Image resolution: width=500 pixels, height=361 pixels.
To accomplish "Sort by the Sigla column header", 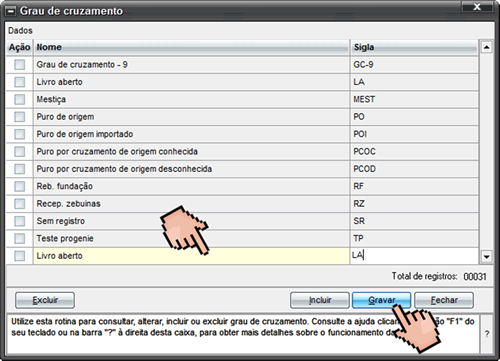I will click(x=414, y=47).
